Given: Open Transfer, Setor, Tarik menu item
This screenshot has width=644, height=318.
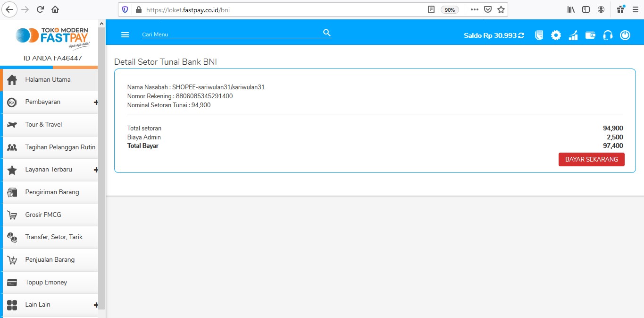Looking at the screenshot, I should 49,237.
